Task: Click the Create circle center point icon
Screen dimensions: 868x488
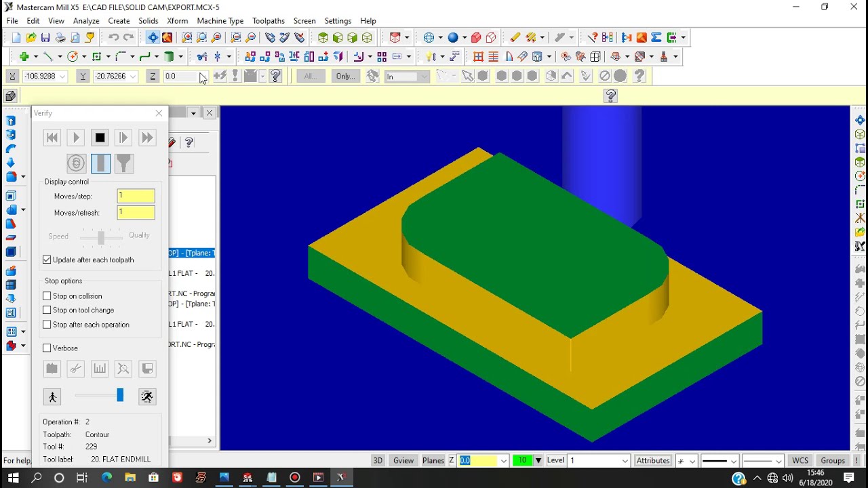Action: [72, 57]
